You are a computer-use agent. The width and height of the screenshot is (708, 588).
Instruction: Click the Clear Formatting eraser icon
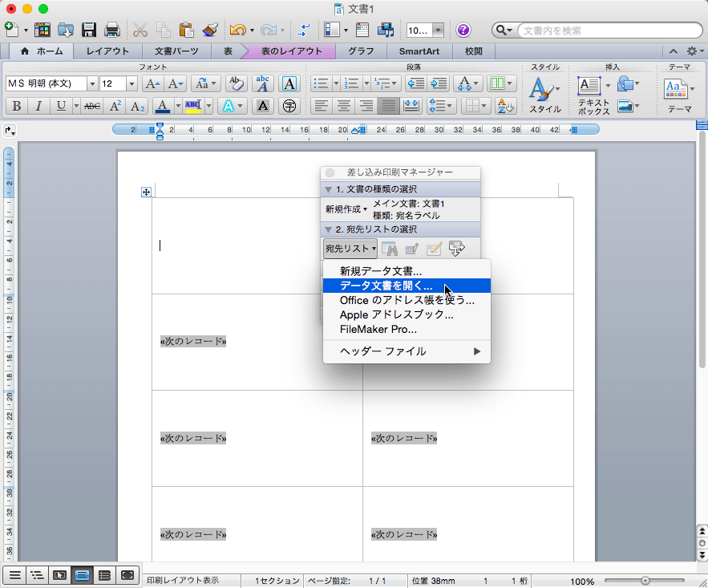point(236,83)
